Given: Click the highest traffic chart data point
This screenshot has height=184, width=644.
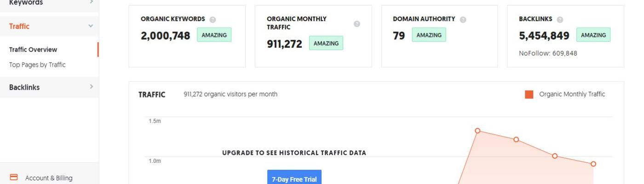Looking at the screenshot, I should point(477,131).
